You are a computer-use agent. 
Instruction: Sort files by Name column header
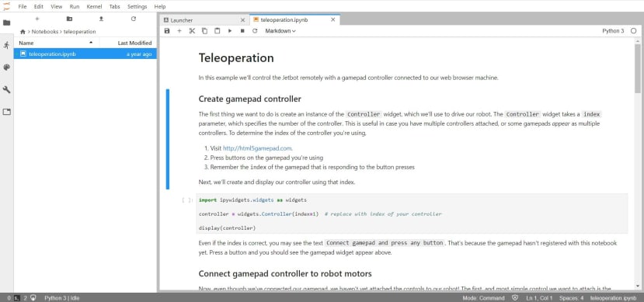[56, 43]
